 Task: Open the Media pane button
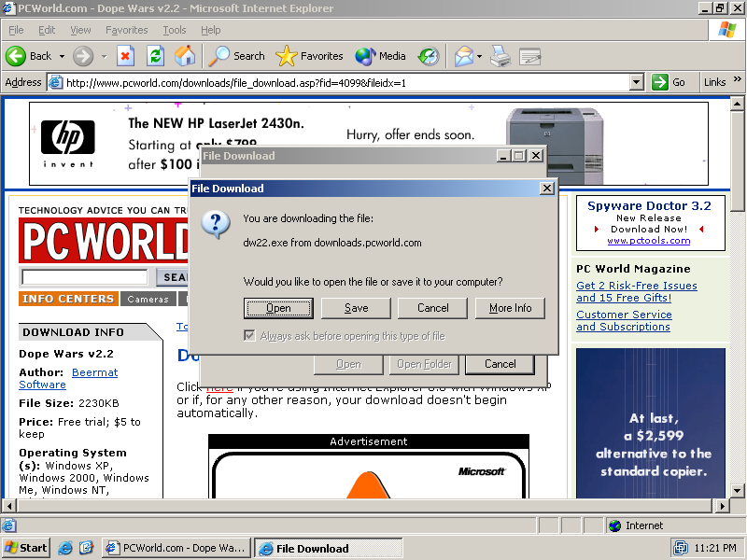tap(380, 56)
